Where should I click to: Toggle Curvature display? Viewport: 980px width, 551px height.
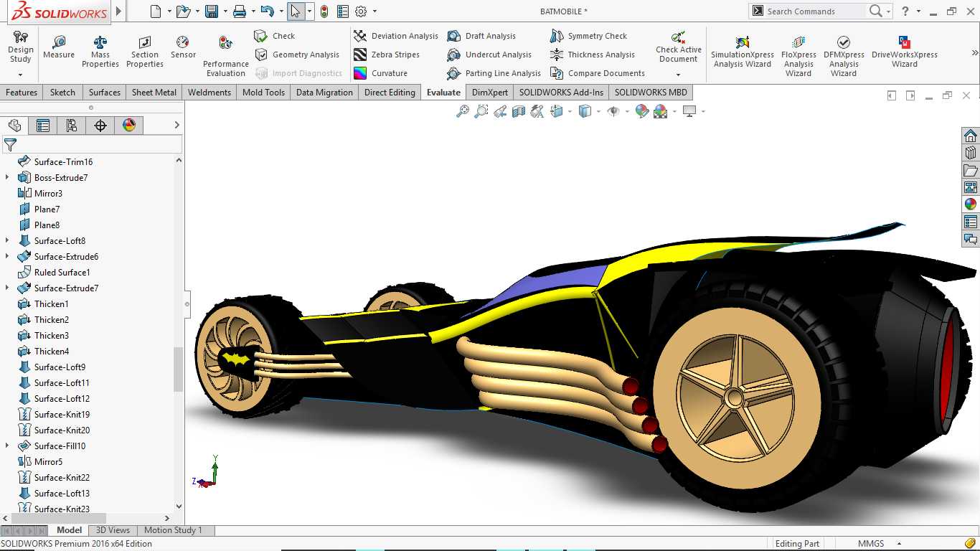pyautogui.click(x=380, y=73)
